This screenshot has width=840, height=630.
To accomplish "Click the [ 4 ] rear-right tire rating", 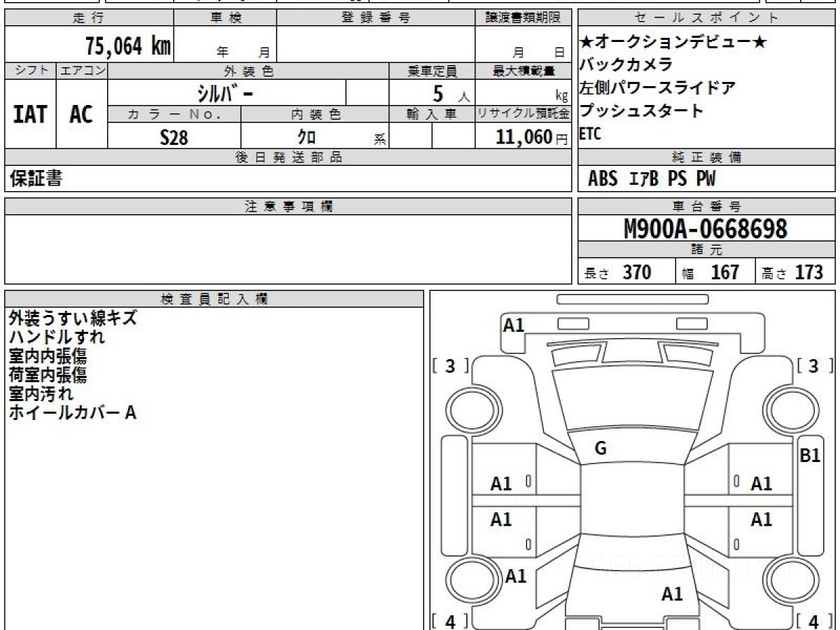I will pyautogui.click(x=814, y=622).
